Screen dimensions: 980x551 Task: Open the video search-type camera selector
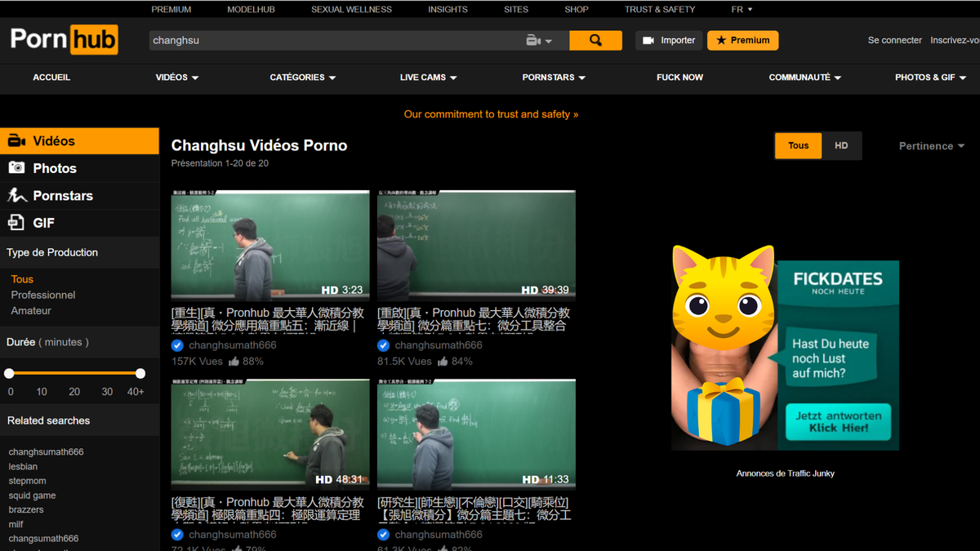tap(539, 41)
